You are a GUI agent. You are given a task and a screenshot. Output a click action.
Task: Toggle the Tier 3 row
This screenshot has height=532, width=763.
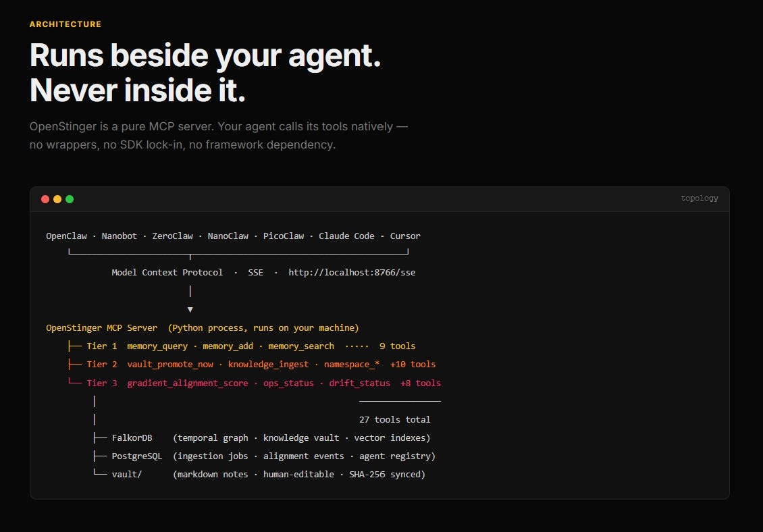(x=101, y=383)
